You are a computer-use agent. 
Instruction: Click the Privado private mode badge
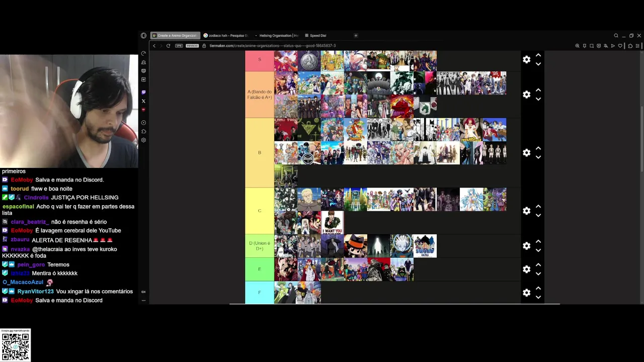coord(192,46)
